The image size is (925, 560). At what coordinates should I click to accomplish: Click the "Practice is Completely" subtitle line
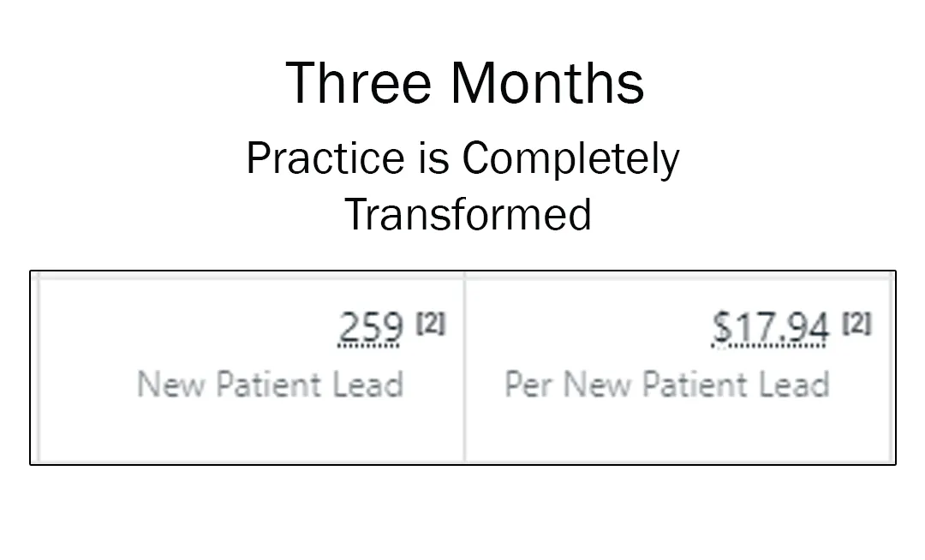pos(463,159)
